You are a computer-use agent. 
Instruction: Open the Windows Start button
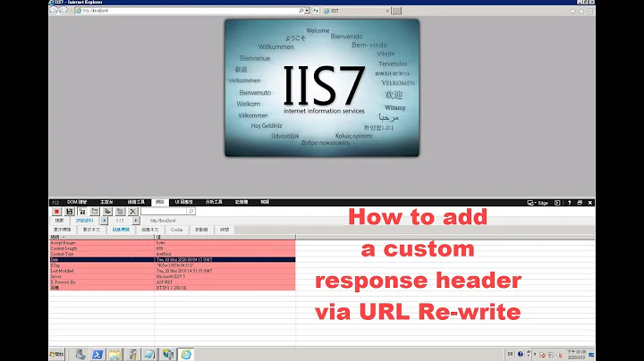(57, 354)
